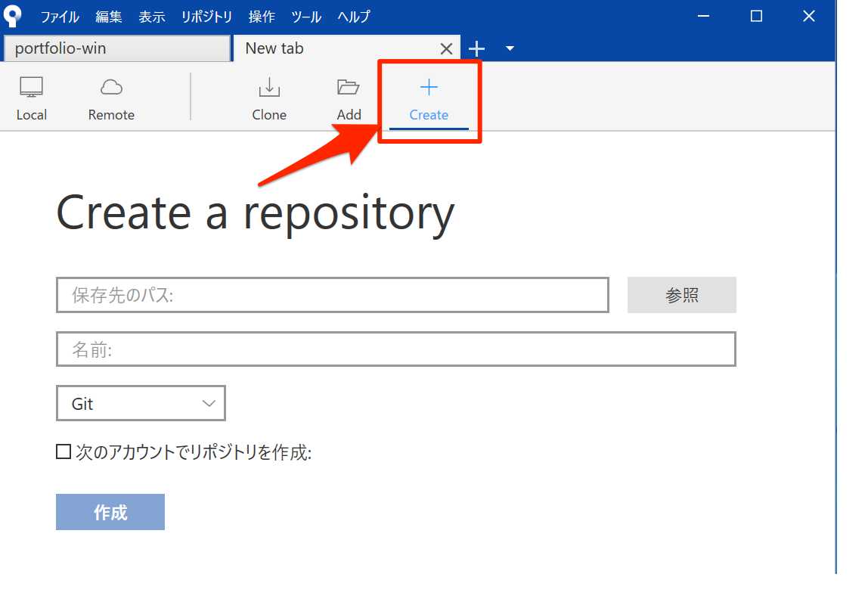Focus the 保存先のパス input field
This screenshot has width=868, height=605.
pos(332,295)
